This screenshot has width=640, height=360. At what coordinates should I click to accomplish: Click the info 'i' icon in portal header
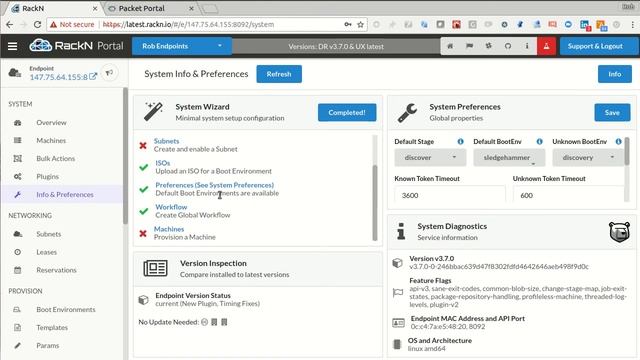[527, 46]
